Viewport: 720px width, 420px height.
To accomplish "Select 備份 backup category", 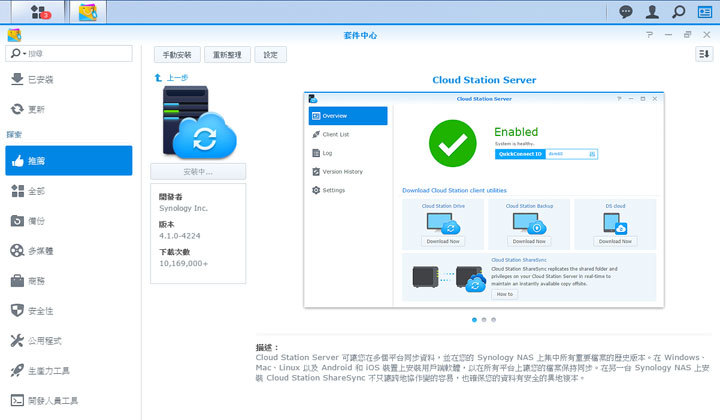I will (69, 221).
